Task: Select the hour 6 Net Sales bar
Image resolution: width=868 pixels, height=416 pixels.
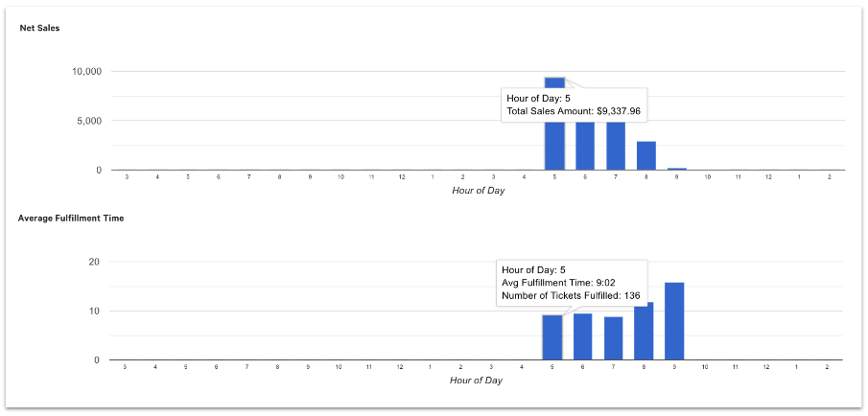Action: (x=584, y=146)
